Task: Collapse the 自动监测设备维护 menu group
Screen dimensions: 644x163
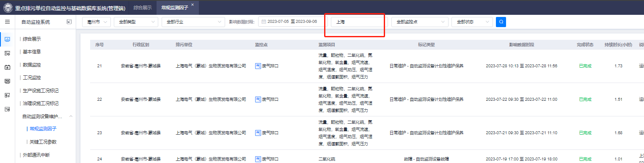Action: [71, 116]
